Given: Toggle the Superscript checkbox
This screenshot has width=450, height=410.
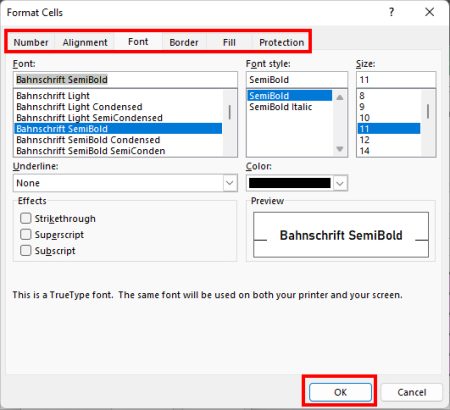Looking at the screenshot, I should coord(26,234).
